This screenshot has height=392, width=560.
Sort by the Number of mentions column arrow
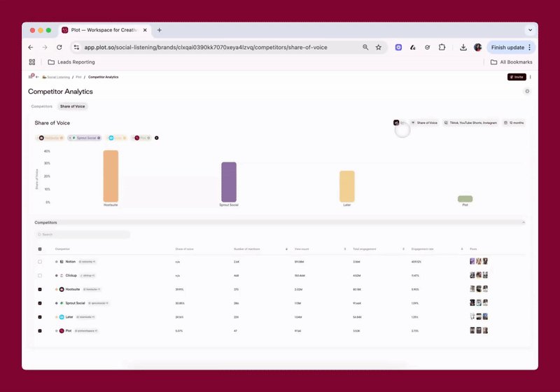[286, 248]
